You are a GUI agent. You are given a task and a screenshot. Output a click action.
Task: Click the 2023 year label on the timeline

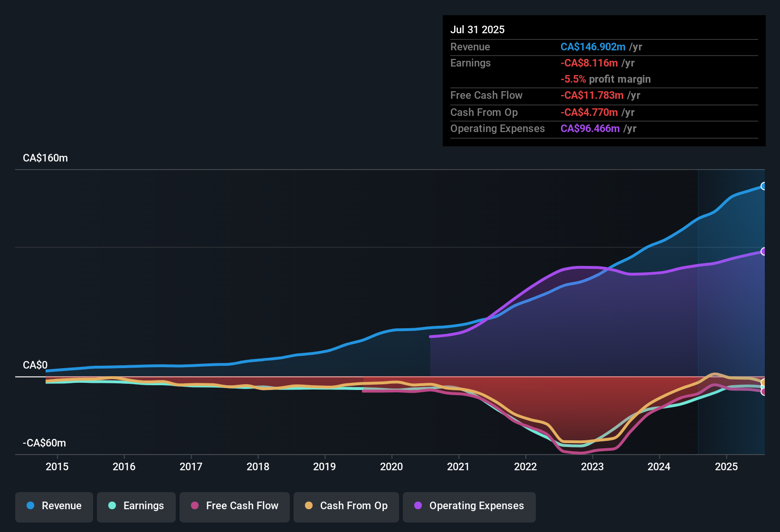point(592,467)
